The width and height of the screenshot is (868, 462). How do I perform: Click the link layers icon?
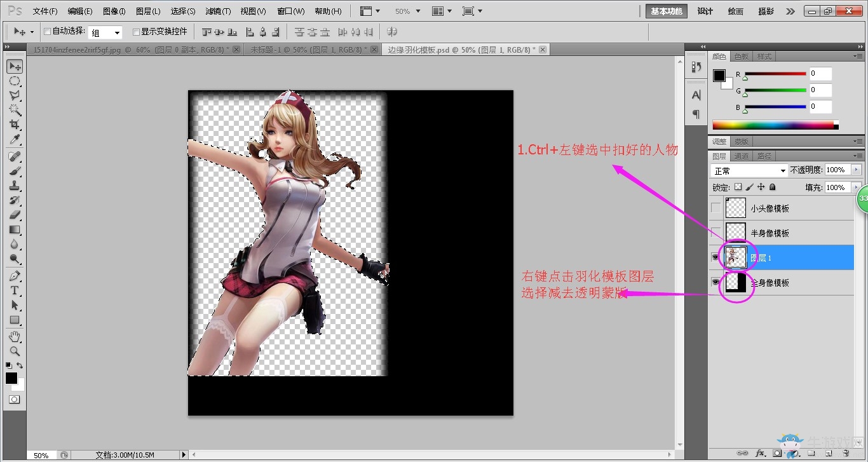click(742, 454)
